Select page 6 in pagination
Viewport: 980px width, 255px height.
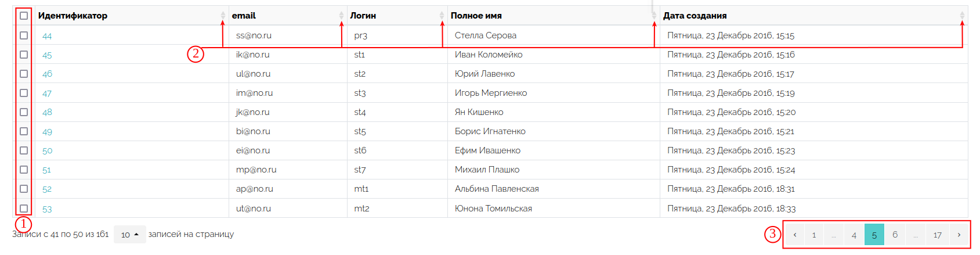click(895, 235)
